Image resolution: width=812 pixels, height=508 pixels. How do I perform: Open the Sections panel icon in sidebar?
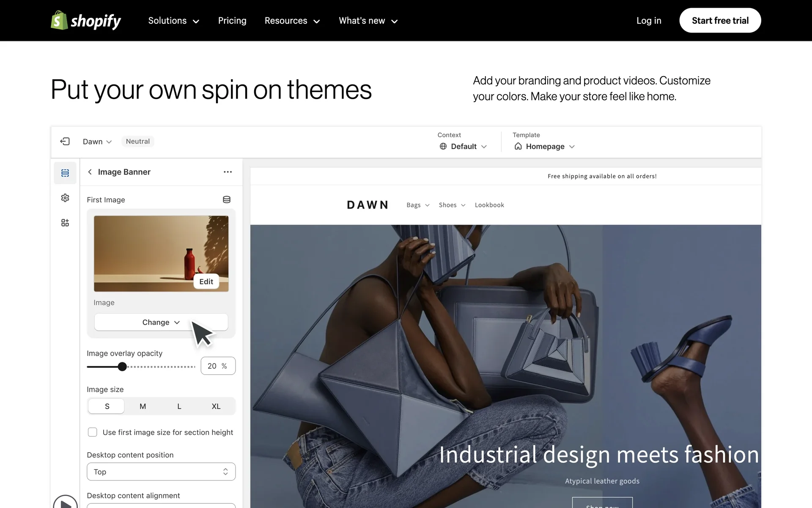[65, 173]
